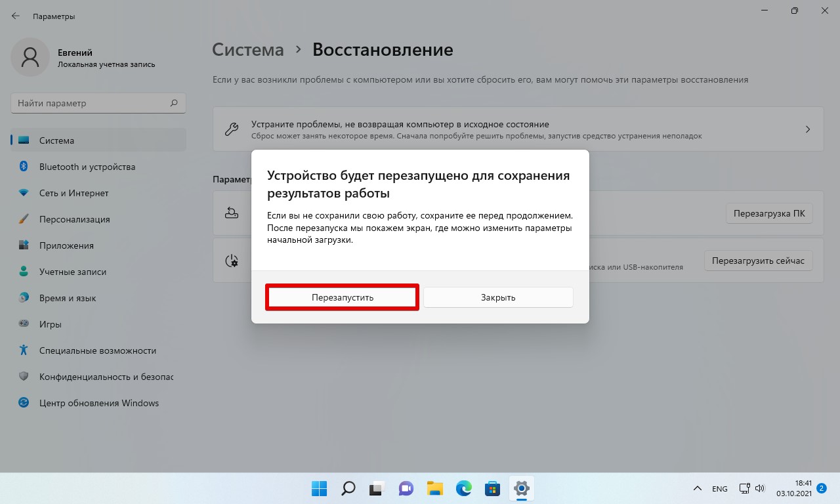Open notification badge showing 2

pyautogui.click(x=822, y=488)
